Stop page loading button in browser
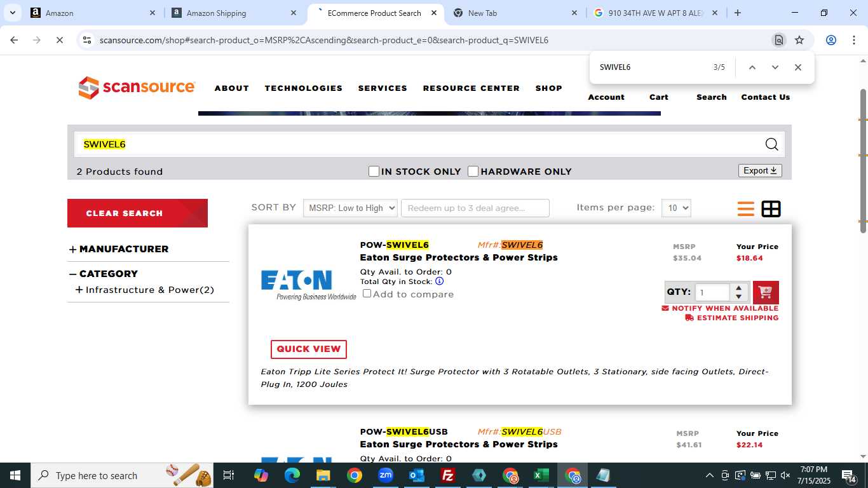The image size is (868, 488). (58, 40)
